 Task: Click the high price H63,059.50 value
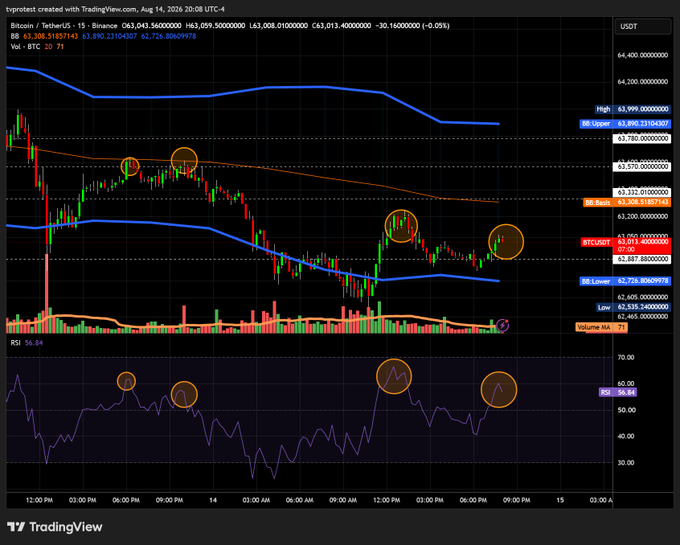(x=215, y=26)
